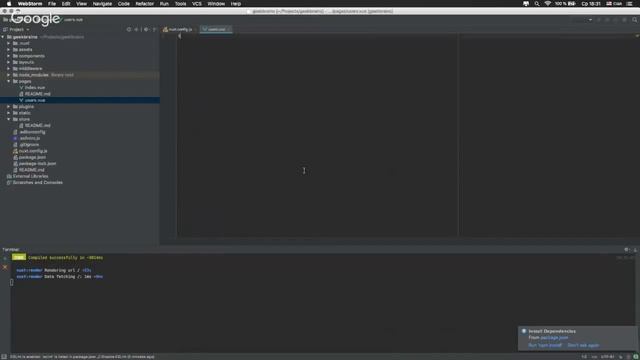Image resolution: width=640 pixels, height=360 pixels.
Task: Switch to the nuxt.config.js editor tab
Action: coord(178,29)
